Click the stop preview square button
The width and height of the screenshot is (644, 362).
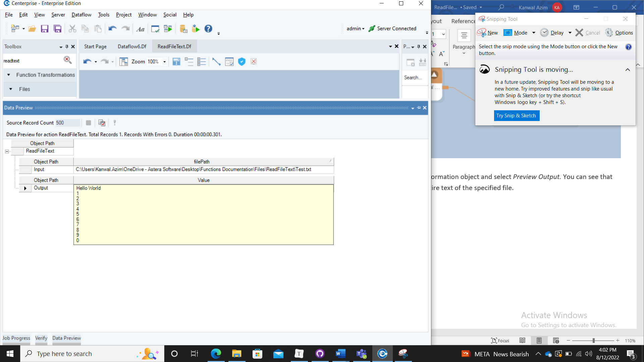89,123
